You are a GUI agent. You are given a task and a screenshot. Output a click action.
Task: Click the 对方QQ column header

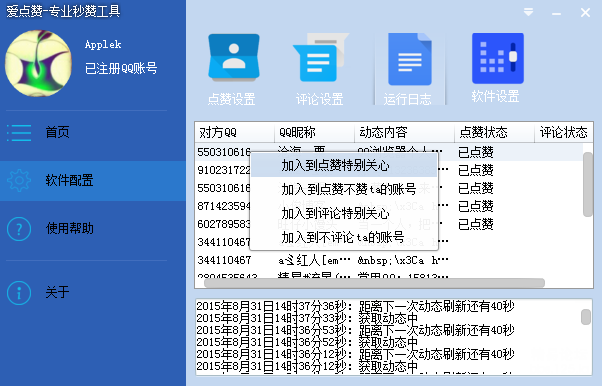pos(235,133)
